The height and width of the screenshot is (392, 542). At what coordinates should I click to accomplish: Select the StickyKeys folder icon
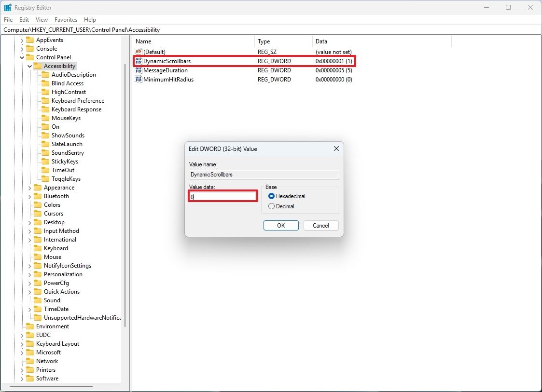click(44, 161)
